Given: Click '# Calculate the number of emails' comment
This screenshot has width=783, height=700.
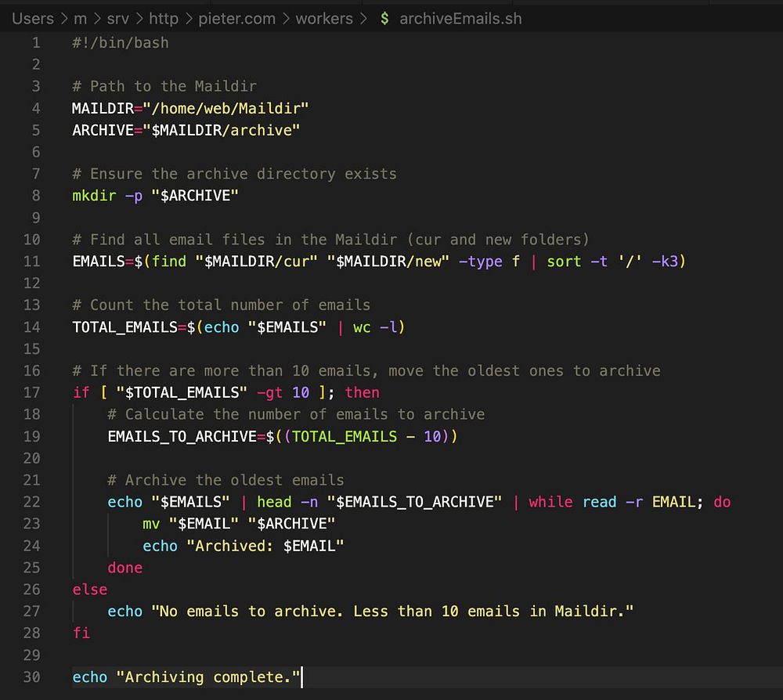Looking at the screenshot, I should coord(296,415).
